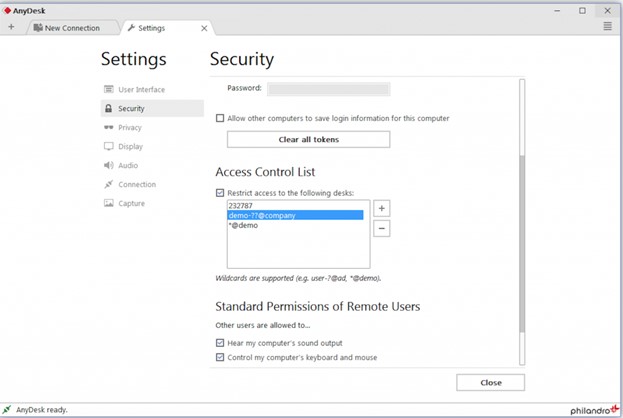The height and width of the screenshot is (418, 623).
Task: Click the Privacy glasses icon
Action: pos(108,127)
